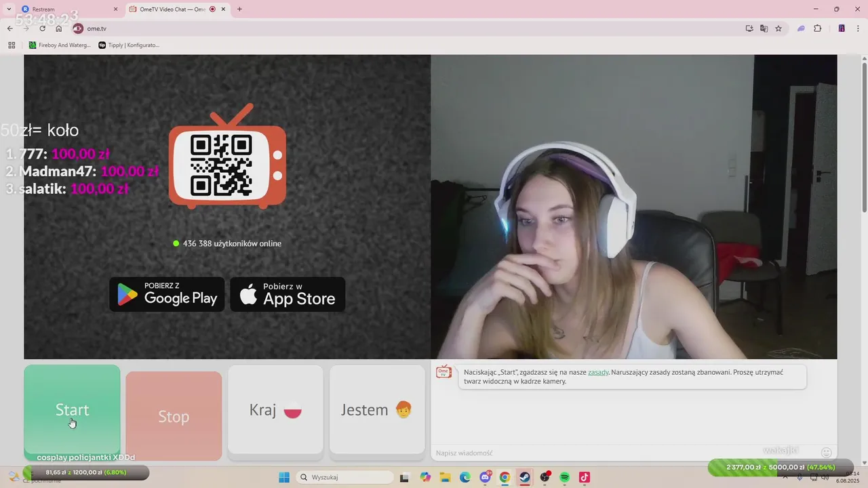Screen dimensions: 868x488
Task: Open the browser home page
Action: tap(59, 28)
